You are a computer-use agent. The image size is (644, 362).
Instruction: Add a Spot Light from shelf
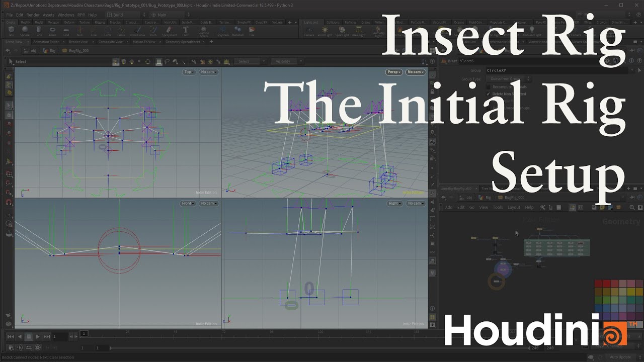[342, 32]
